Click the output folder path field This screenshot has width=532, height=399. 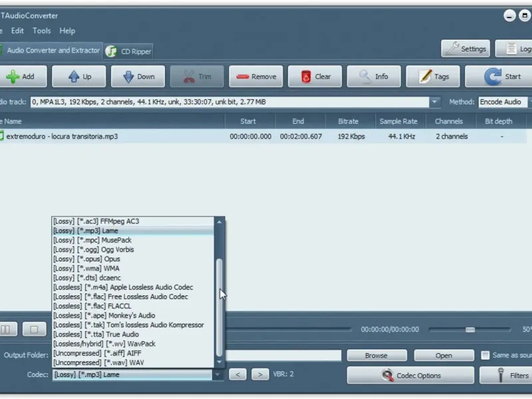pos(283,355)
